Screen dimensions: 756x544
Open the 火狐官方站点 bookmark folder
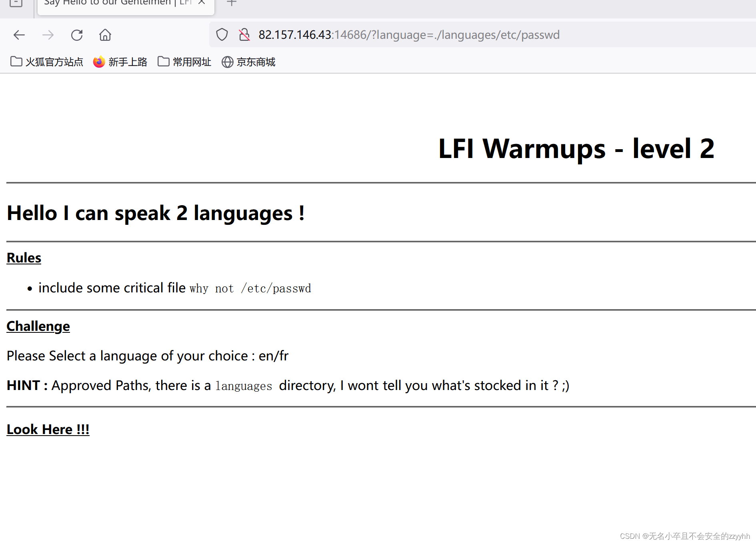click(46, 62)
